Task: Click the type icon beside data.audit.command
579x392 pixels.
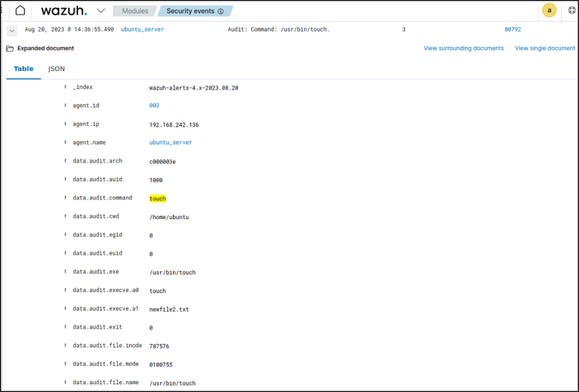Action: (66, 198)
